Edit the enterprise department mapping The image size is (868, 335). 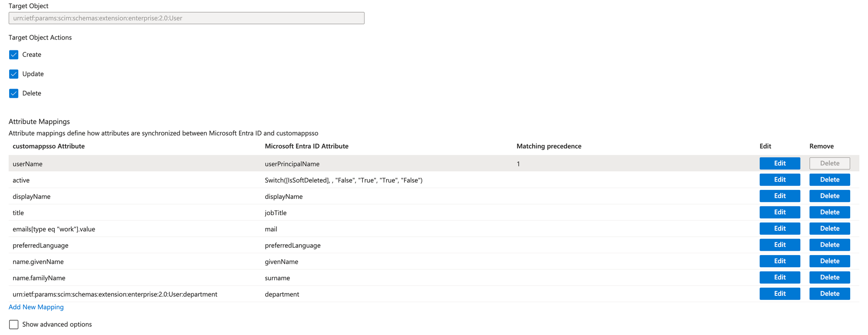click(779, 294)
